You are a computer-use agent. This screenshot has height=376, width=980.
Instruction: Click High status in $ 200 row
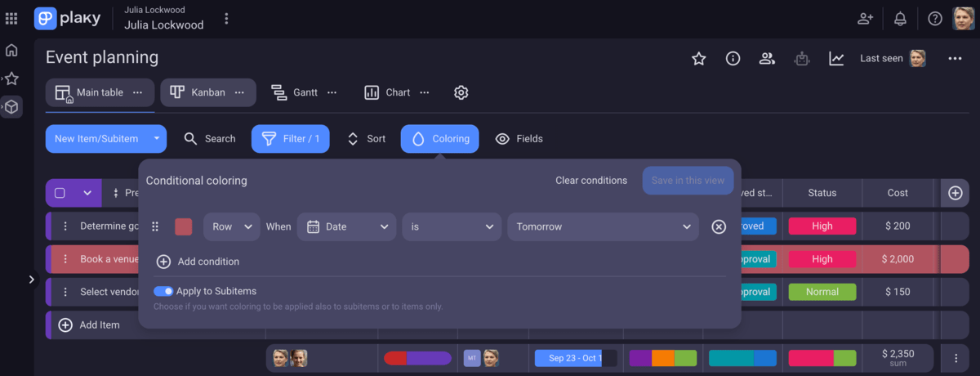822,226
